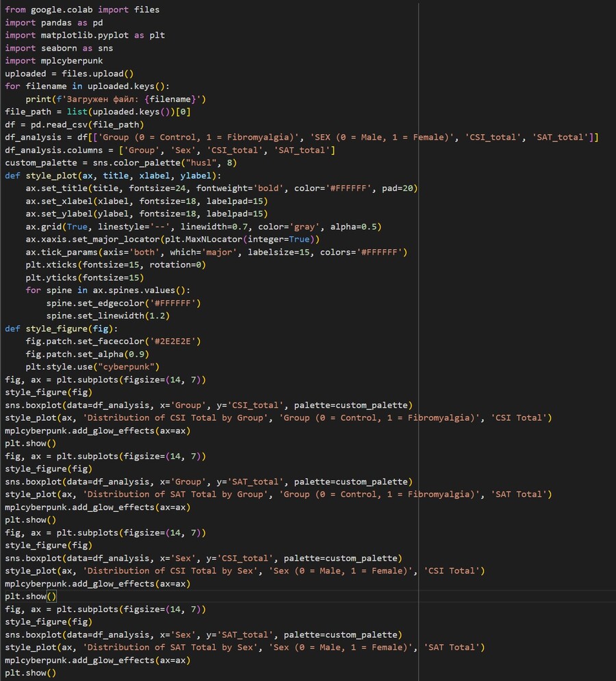Click boxplot line with x='Sex', y='SAT_total'
The height and width of the screenshot is (681, 616).
point(203,634)
